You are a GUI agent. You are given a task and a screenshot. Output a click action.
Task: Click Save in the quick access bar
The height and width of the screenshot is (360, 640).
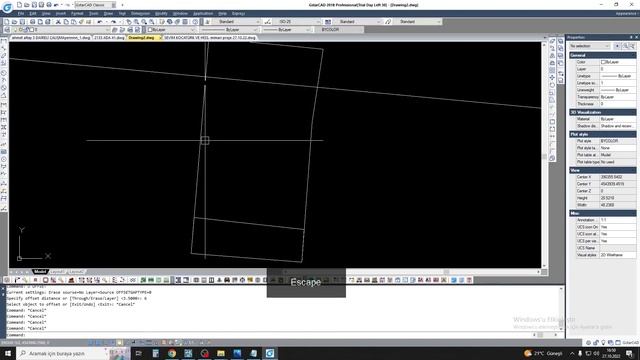pyautogui.click(x=34, y=5)
